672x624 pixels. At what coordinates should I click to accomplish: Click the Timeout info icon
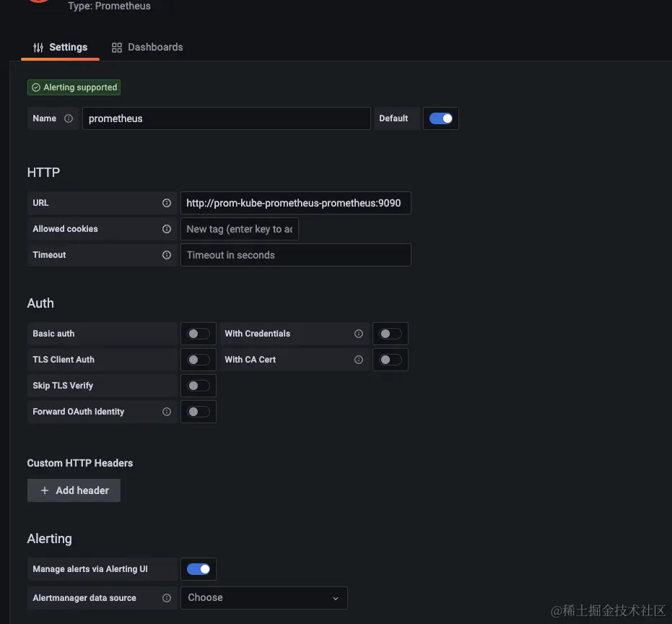[x=167, y=255]
